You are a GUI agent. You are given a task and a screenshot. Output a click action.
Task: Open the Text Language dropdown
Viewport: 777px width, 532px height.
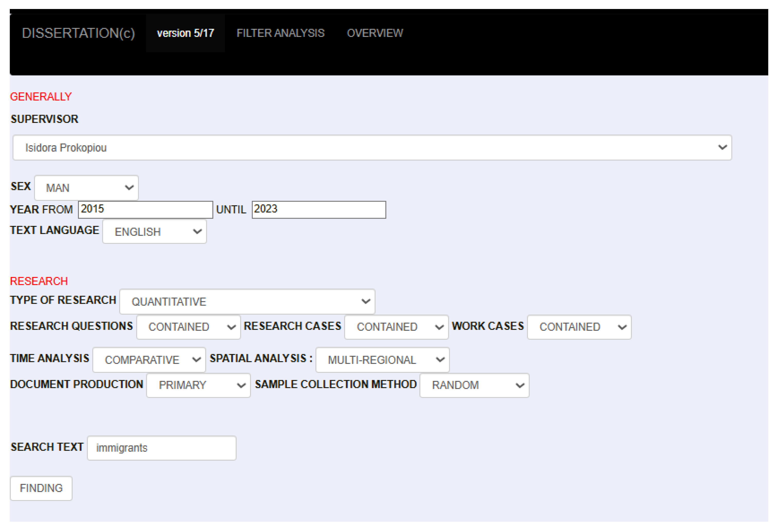click(154, 232)
